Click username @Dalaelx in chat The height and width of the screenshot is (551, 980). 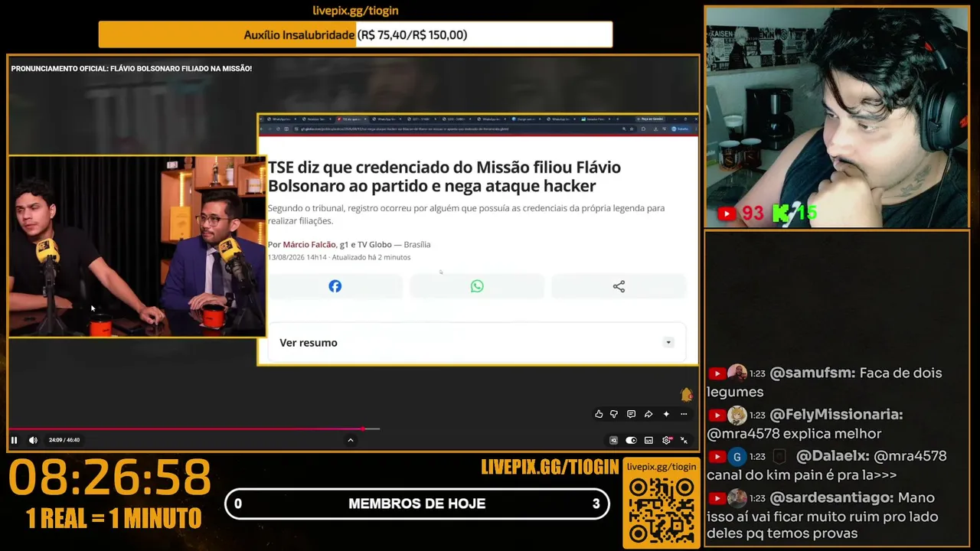click(833, 456)
